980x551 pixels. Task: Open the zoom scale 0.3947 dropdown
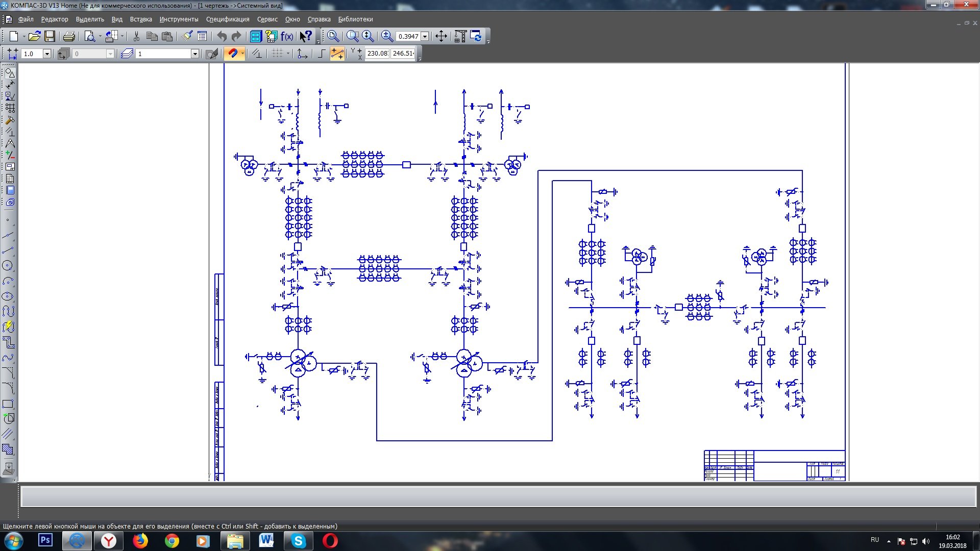coord(425,37)
